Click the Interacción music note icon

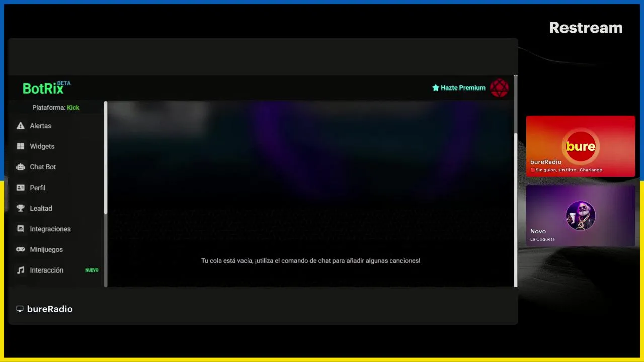click(x=20, y=270)
